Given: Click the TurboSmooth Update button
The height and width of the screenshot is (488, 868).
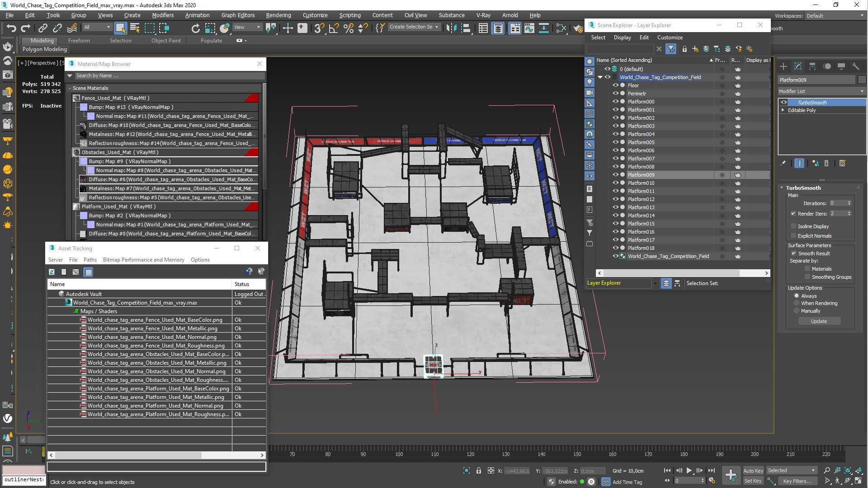Looking at the screenshot, I should (x=819, y=321).
